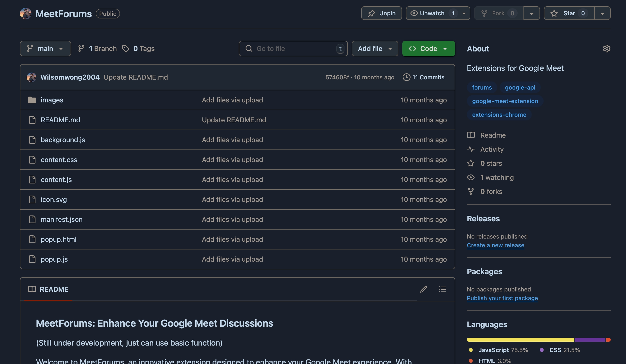Screen dimensions: 626x364
Task: Click the HTML 3.0% language entry
Action: coord(490,361)
